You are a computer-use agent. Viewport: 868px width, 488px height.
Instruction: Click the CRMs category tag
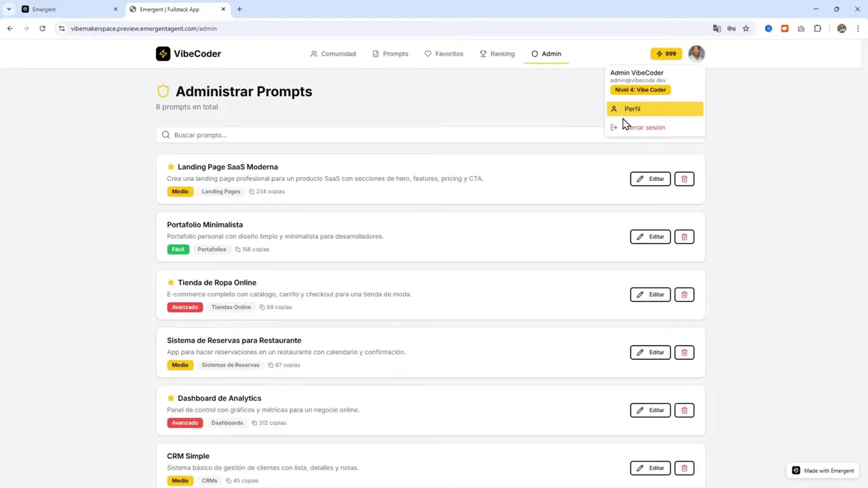[210, 481]
